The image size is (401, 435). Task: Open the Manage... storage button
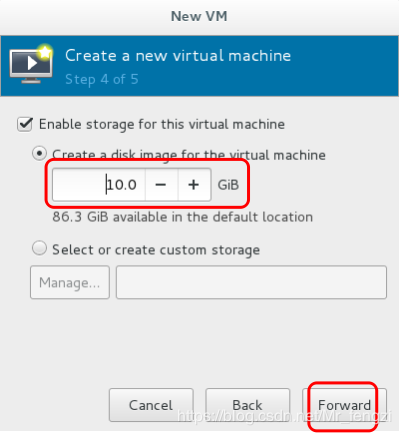70,282
